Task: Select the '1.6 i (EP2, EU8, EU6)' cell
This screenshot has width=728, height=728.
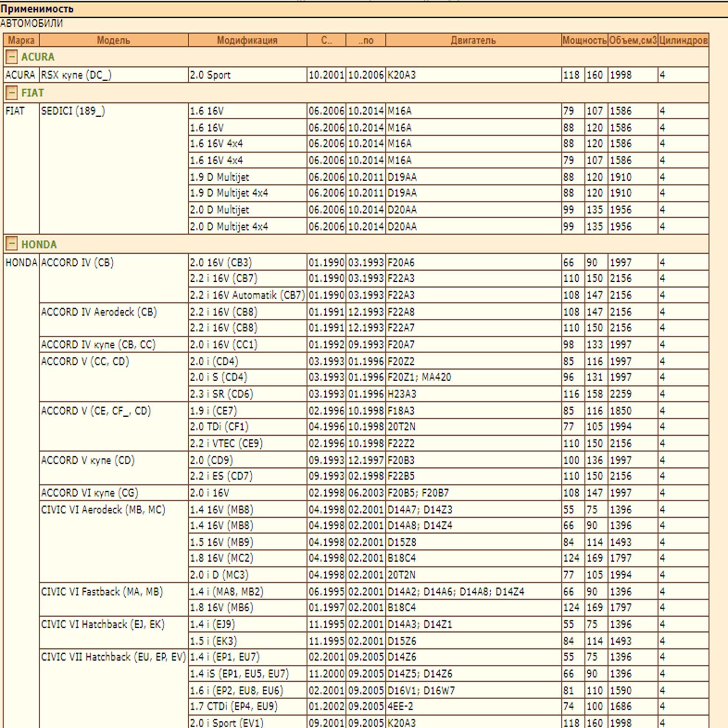Action: point(247,690)
